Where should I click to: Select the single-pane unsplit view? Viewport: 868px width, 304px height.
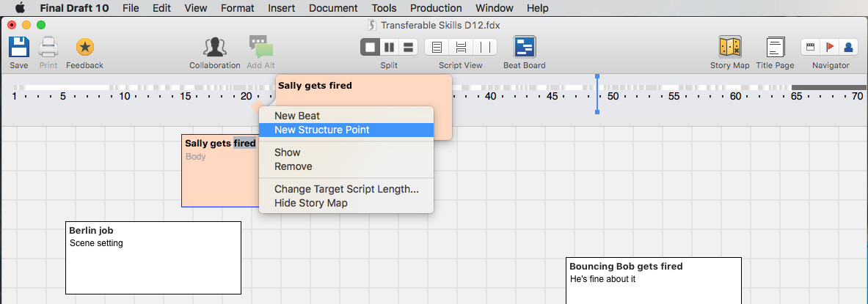371,48
